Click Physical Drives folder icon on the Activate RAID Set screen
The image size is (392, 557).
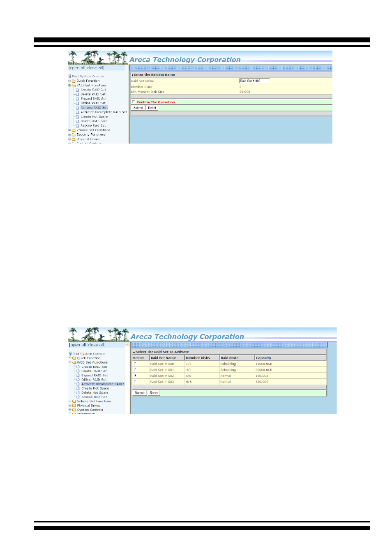click(74, 406)
